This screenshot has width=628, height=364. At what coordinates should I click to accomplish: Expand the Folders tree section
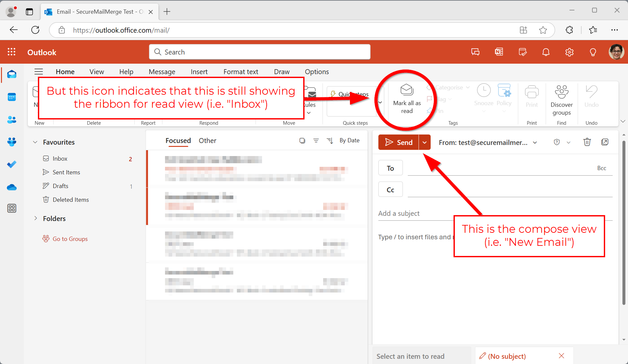[x=35, y=218]
